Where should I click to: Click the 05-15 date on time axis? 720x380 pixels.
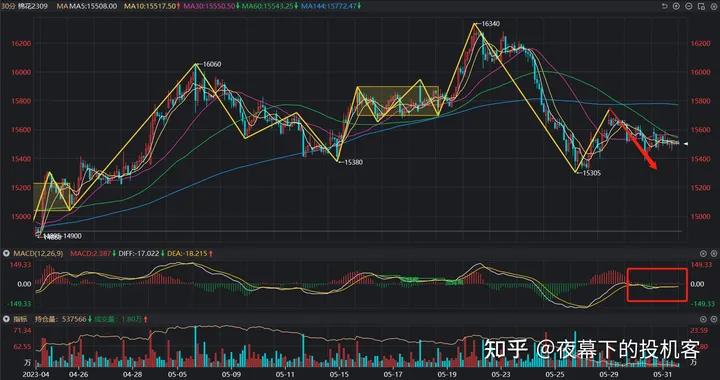click(338, 374)
